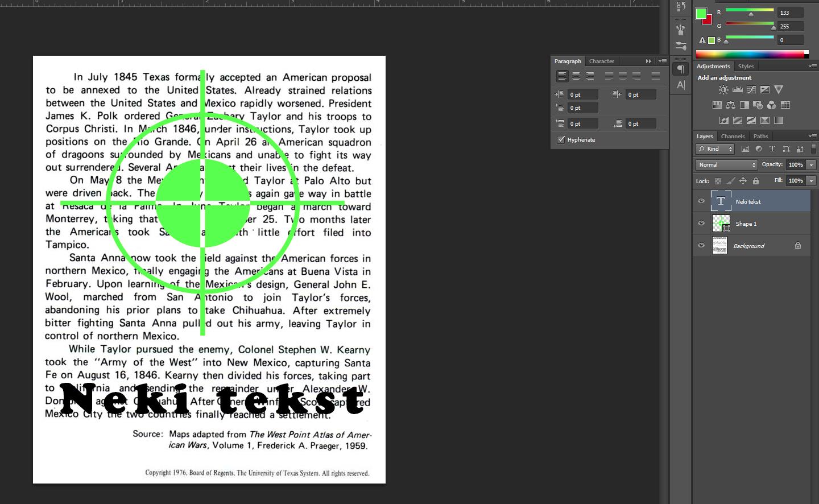Add a Curves adjustment
The width and height of the screenshot is (819, 504).
click(751, 89)
